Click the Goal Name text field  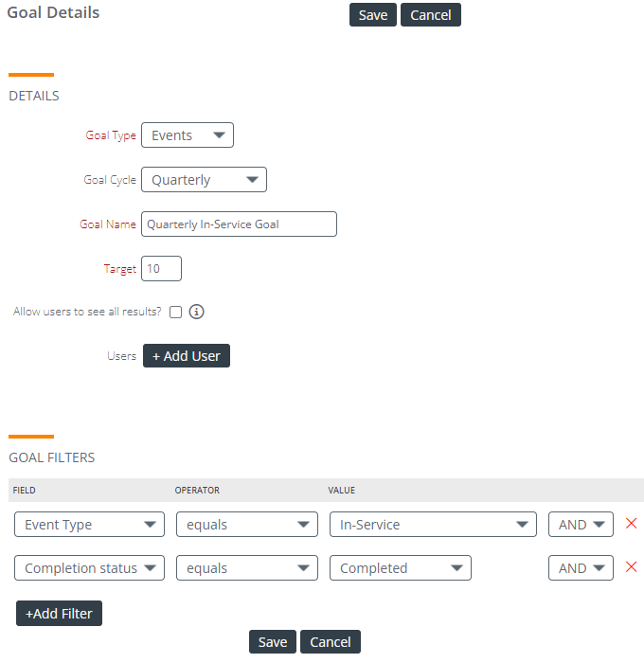coord(239,224)
